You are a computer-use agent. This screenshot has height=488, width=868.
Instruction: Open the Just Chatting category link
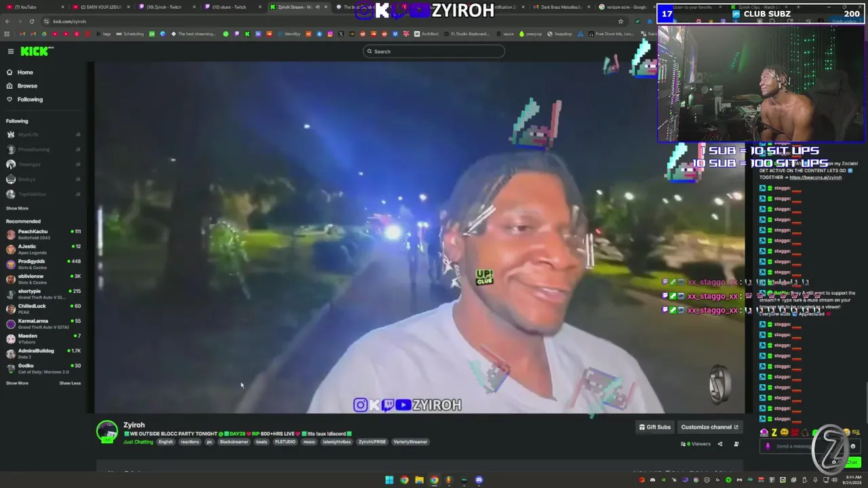point(138,442)
